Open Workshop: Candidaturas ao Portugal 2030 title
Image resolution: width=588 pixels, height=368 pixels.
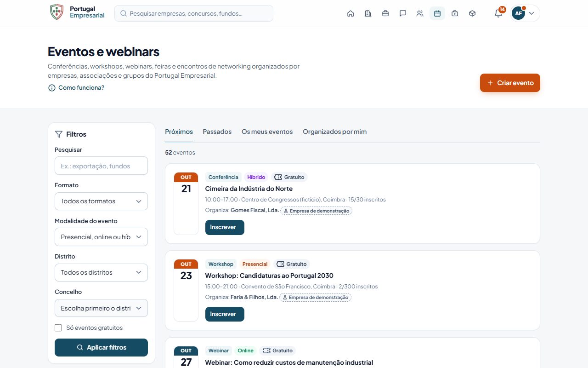pos(269,276)
